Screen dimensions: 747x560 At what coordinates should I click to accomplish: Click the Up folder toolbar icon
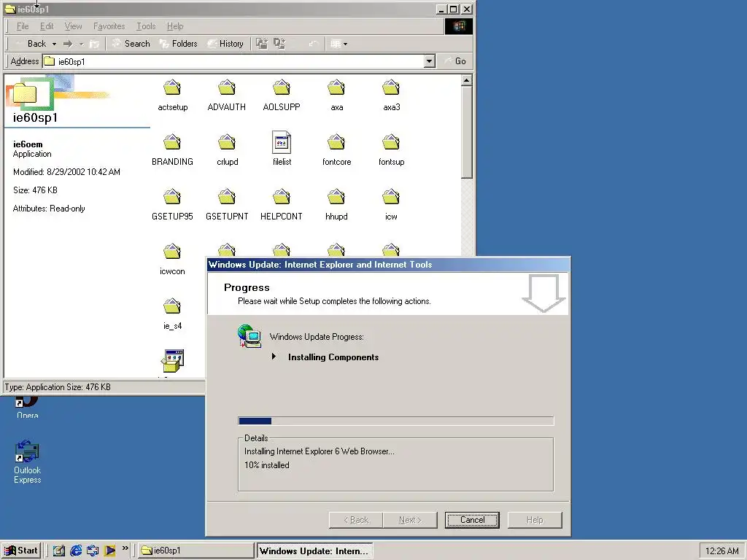[x=94, y=44]
